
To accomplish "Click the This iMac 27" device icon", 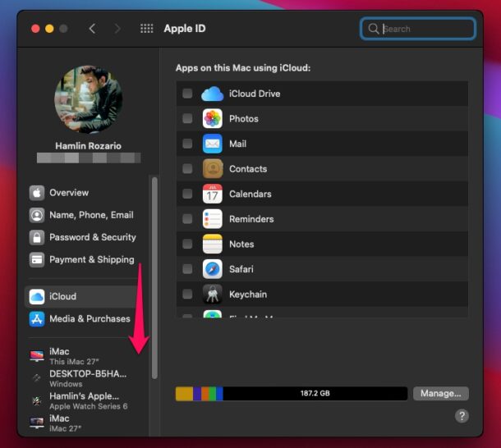I will pyautogui.click(x=37, y=356).
